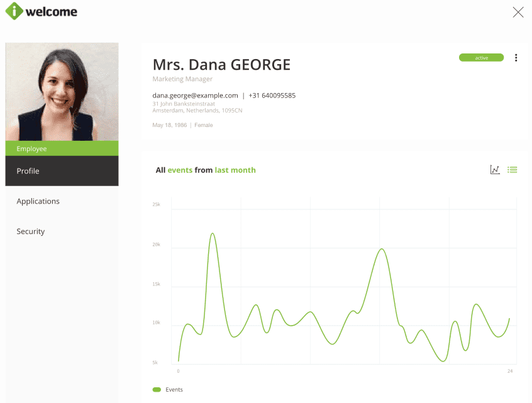This screenshot has height=403, width=532.
Task: Click Dana George's profile photo
Action: (x=62, y=92)
